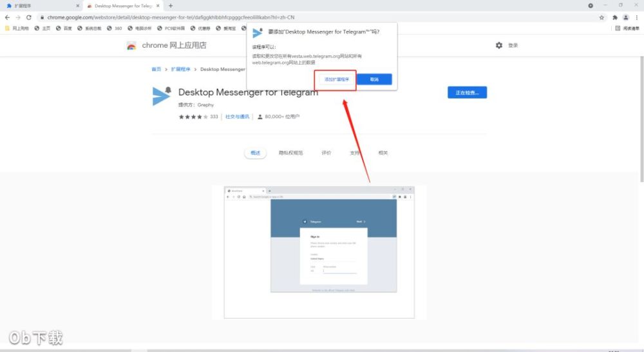
Task: Click the star rating of the extension
Action: click(193, 117)
